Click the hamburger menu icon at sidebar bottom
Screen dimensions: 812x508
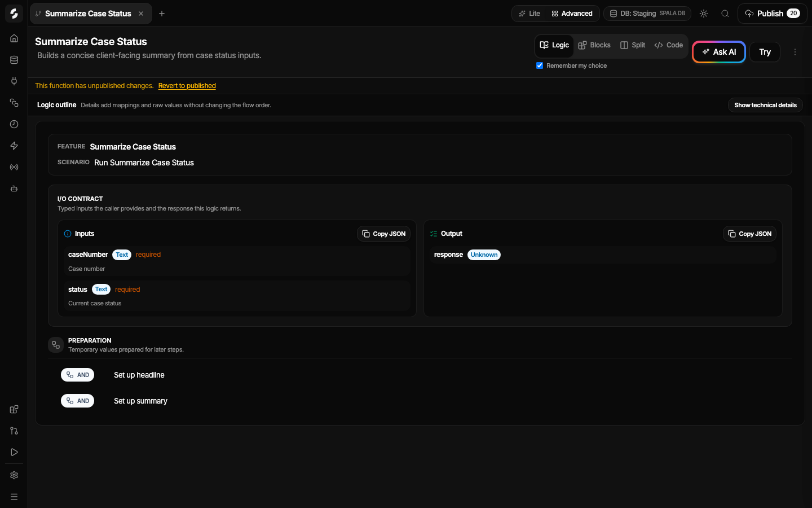[14, 497]
